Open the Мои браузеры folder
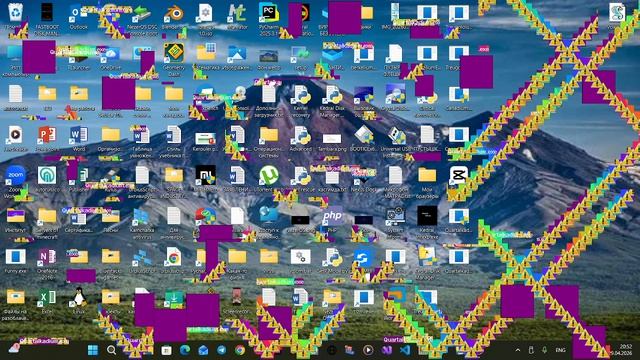Viewport: 640px width, 360px height. (x=427, y=175)
